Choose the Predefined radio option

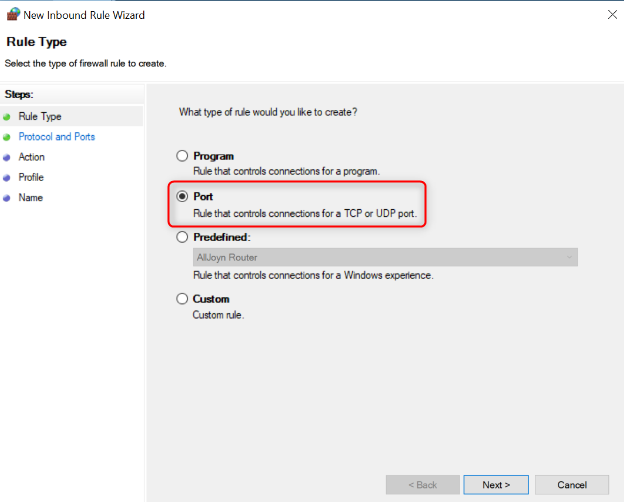click(182, 238)
